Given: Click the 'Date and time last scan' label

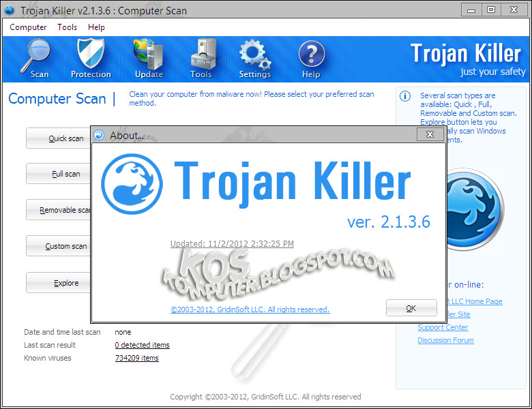Looking at the screenshot, I should (62, 332).
